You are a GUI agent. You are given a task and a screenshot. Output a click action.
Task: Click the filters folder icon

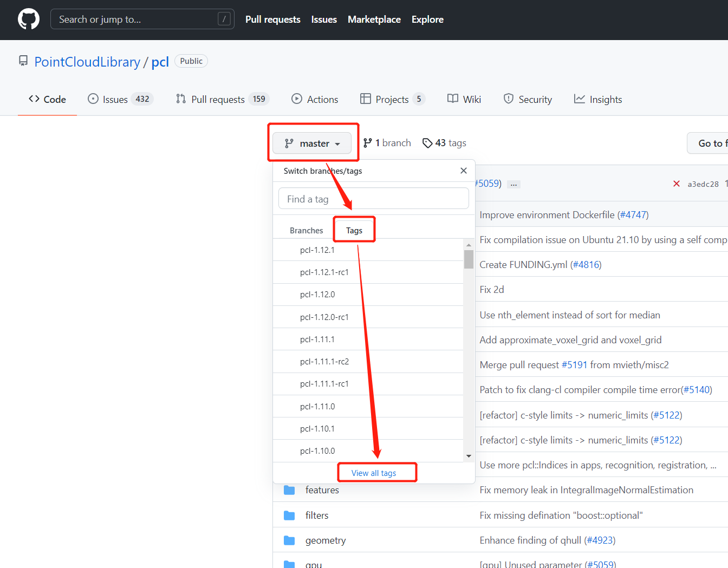(x=289, y=515)
